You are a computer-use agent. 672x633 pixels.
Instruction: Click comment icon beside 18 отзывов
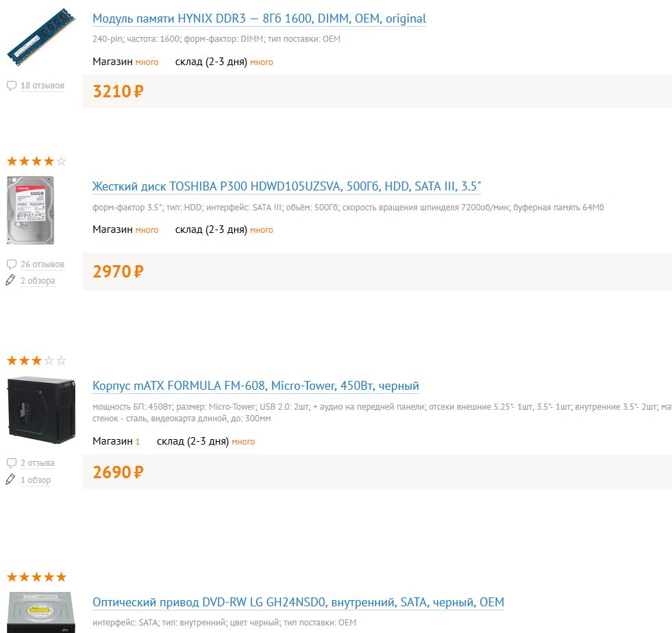click(12, 86)
